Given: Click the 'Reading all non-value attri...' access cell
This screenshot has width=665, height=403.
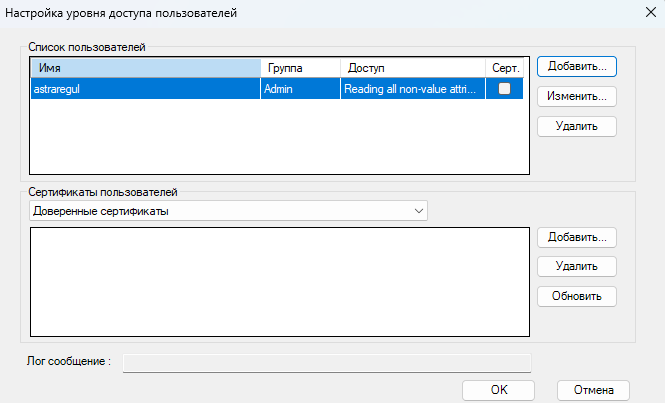Looking at the screenshot, I should click(412, 89).
